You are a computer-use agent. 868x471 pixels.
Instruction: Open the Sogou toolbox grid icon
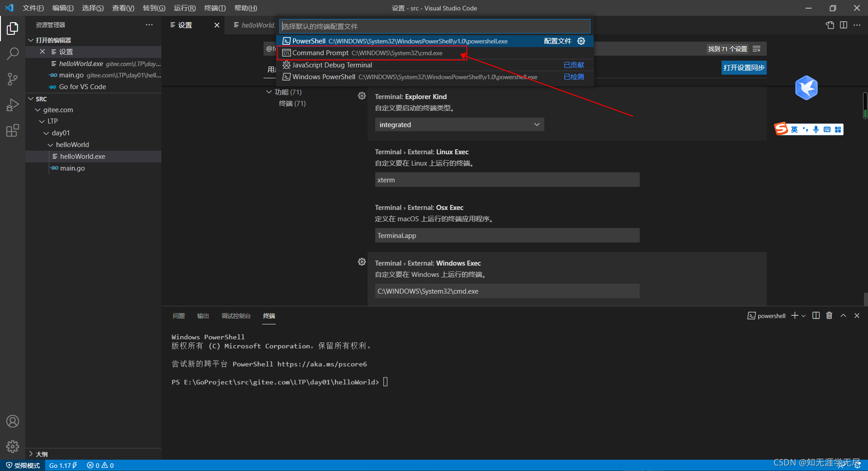(x=838, y=129)
